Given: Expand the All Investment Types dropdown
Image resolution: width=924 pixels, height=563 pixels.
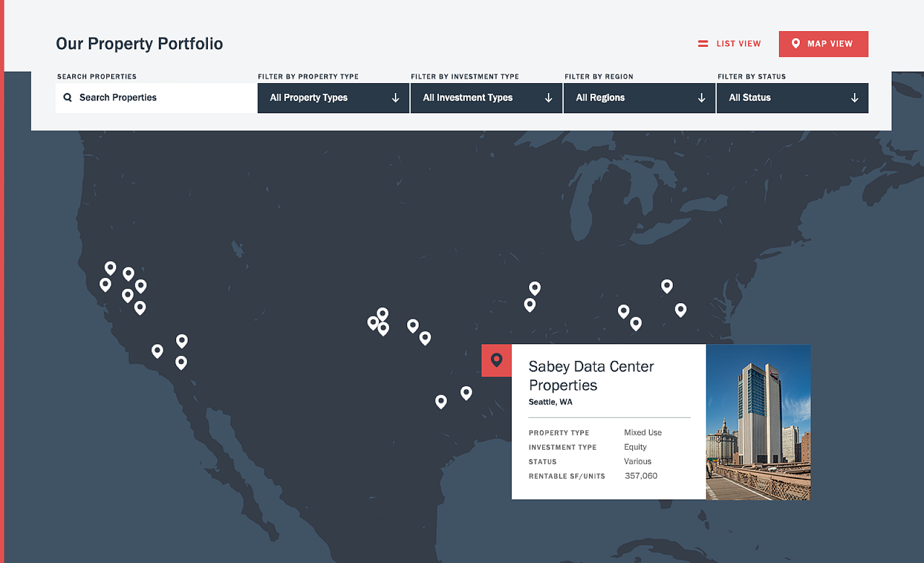Looking at the screenshot, I should tap(486, 98).
